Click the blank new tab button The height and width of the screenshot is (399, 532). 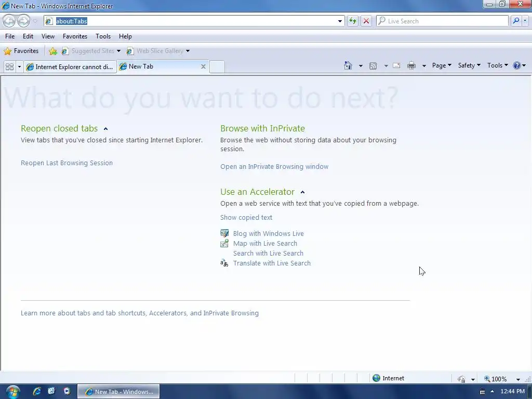(217, 67)
